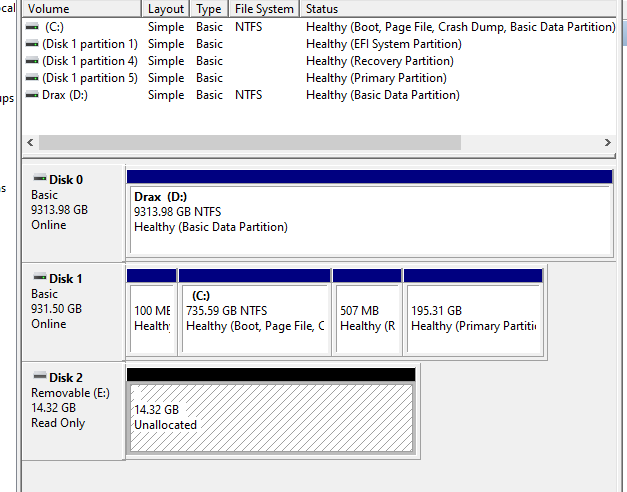The width and height of the screenshot is (627, 492).
Task: Select the (C:) volume row
Action: point(319,27)
